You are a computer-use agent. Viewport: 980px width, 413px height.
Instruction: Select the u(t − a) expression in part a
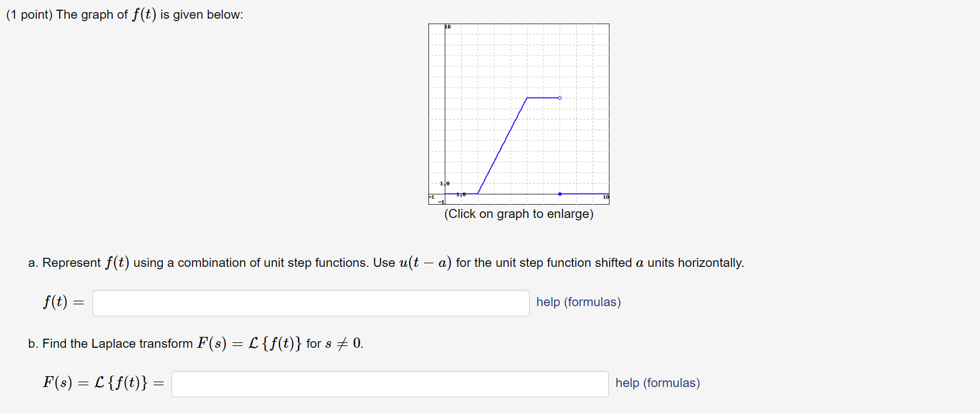click(424, 262)
